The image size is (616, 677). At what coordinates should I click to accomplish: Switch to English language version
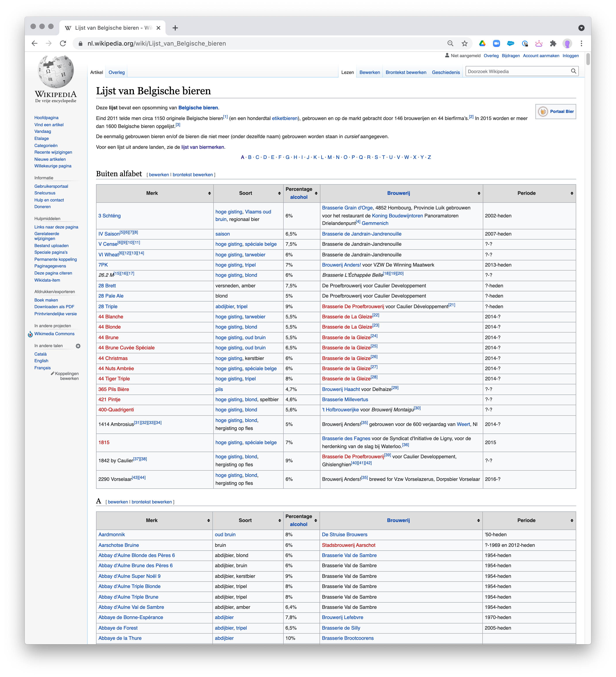pyautogui.click(x=41, y=361)
